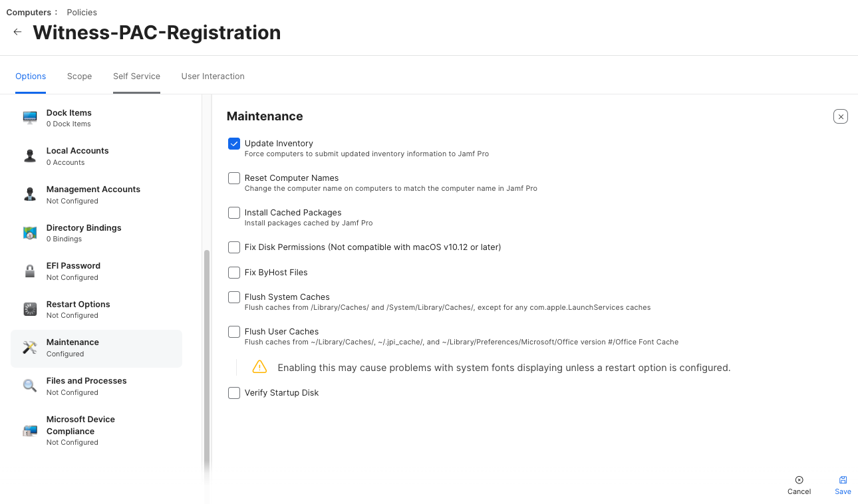858x504 pixels.
Task: Uncheck the Update Inventory checkbox
Action: 234,144
